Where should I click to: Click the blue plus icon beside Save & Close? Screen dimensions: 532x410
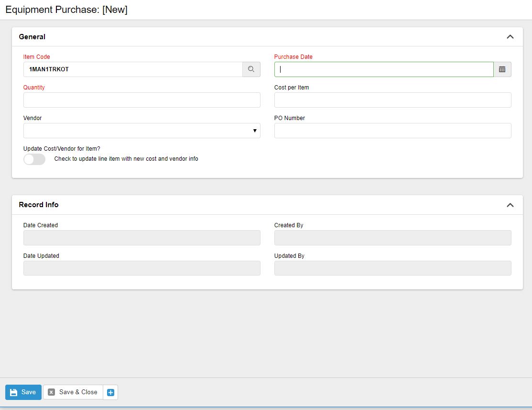click(x=110, y=392)
